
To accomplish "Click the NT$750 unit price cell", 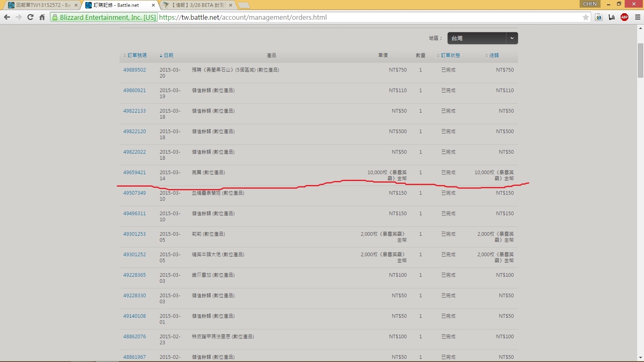I will point(398,70).
